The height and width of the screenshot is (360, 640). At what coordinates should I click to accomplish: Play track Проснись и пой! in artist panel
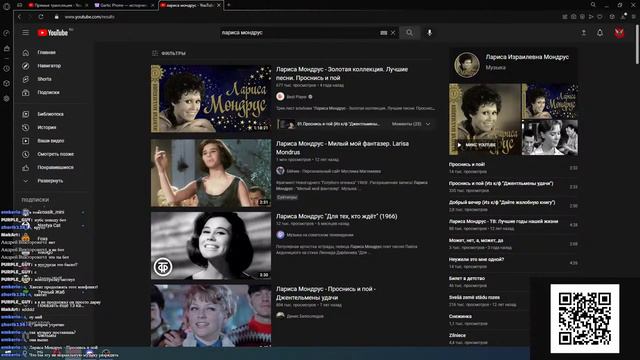pyautogui.click(x=513, y=168)
